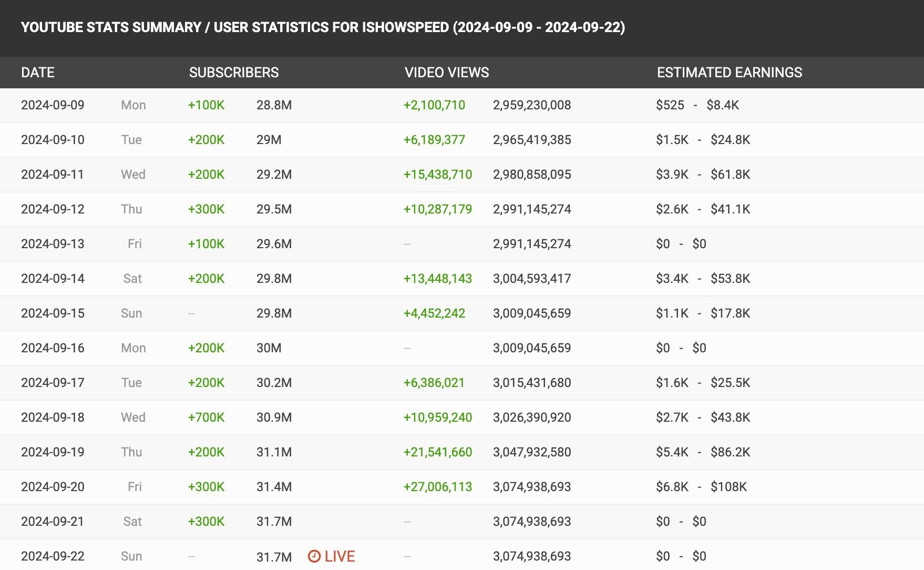Screen dimensions: 924x570
Task: Click the red LIVE clock icon
Action: pyautogui.click(x=314, y=556)
